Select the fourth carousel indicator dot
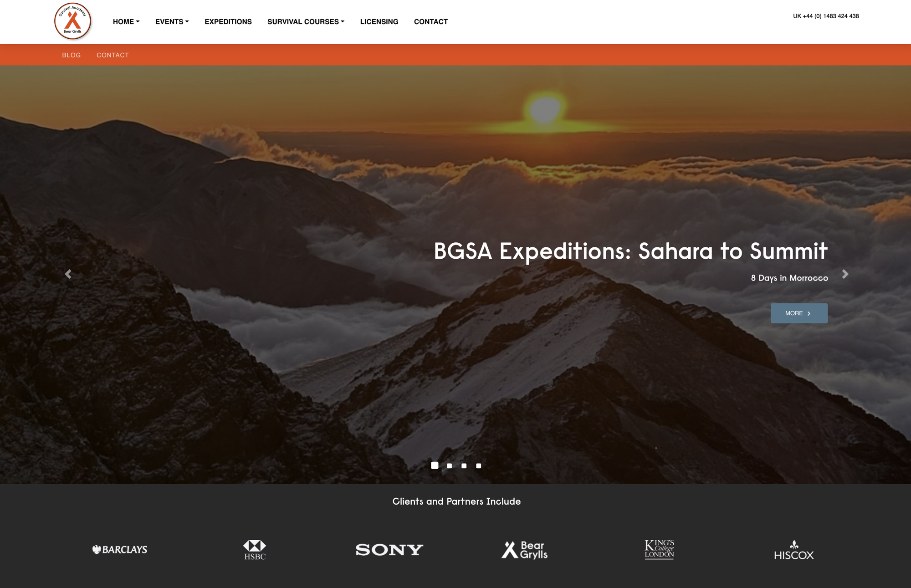The image size is (911, 588). tap(479, 465)
